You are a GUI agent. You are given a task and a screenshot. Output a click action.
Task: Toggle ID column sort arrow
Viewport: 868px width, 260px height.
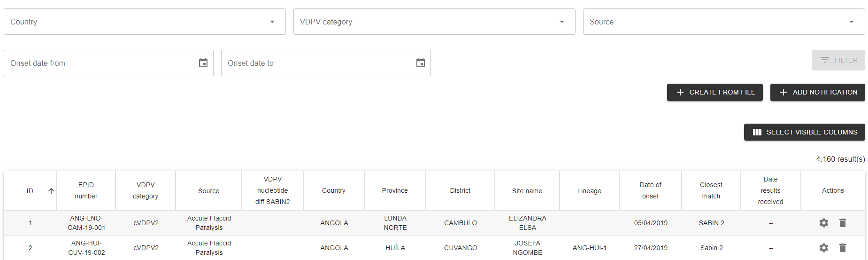click(x=51, y=191)
